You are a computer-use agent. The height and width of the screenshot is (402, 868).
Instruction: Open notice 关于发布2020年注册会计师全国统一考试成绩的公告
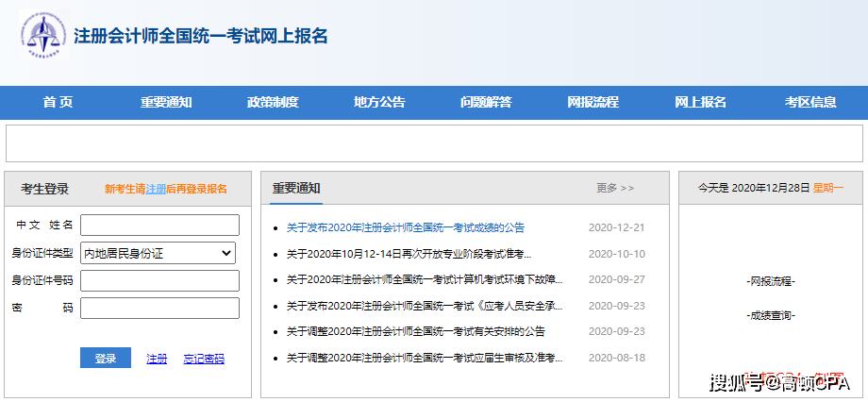point(405,227)
